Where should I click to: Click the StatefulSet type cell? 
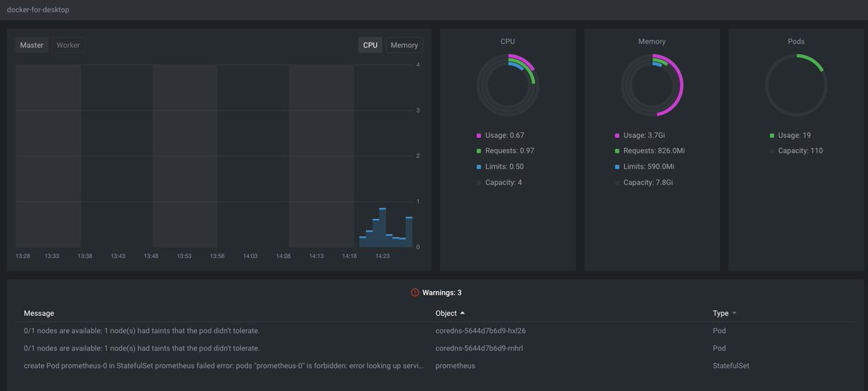click(x=731, y=366)
